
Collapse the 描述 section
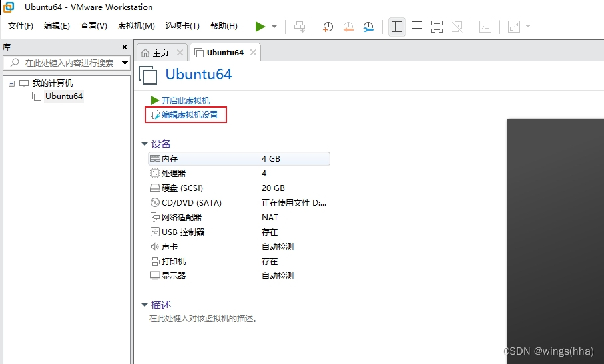145,305
